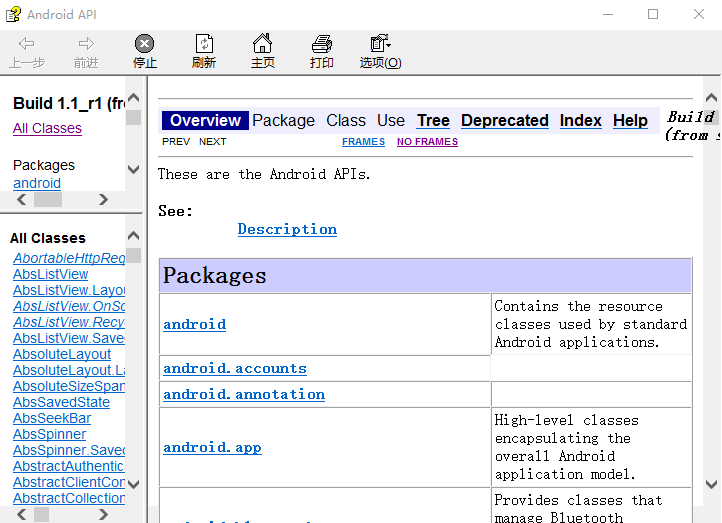The height and width of the screenshot is (523, 722).
Task: Click the Refresh page icon
Action: 204,44
